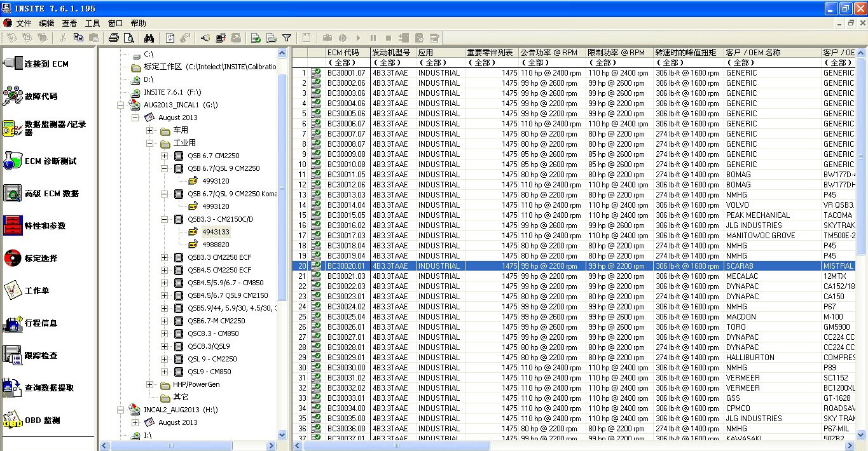The width and height of the screenshot is (868, 451).
Task: Open 查询数据提取 in the sidebar
Action: pyautogui.click(x=38, y=388)
